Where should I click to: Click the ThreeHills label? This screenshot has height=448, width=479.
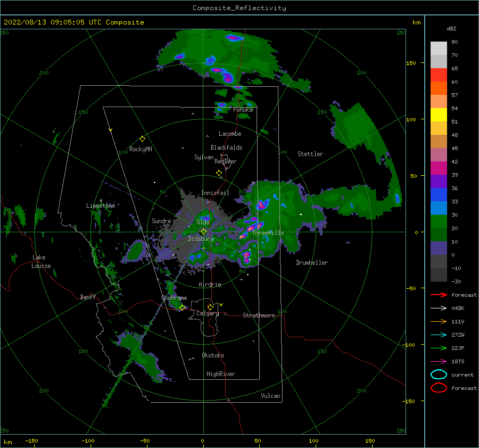click(x=268, y=233)
